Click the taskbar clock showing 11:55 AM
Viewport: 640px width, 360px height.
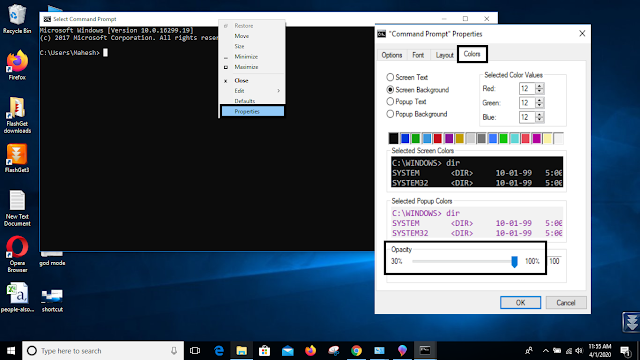tap(600, 351)
